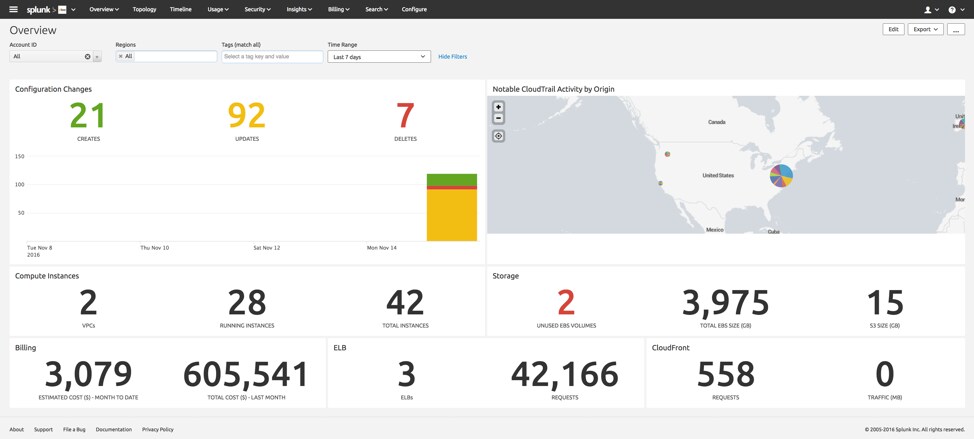Viewport: 974px width, 439px height.
Task: Open the Privacy Policy link
Action: click(x=158, y=429)
